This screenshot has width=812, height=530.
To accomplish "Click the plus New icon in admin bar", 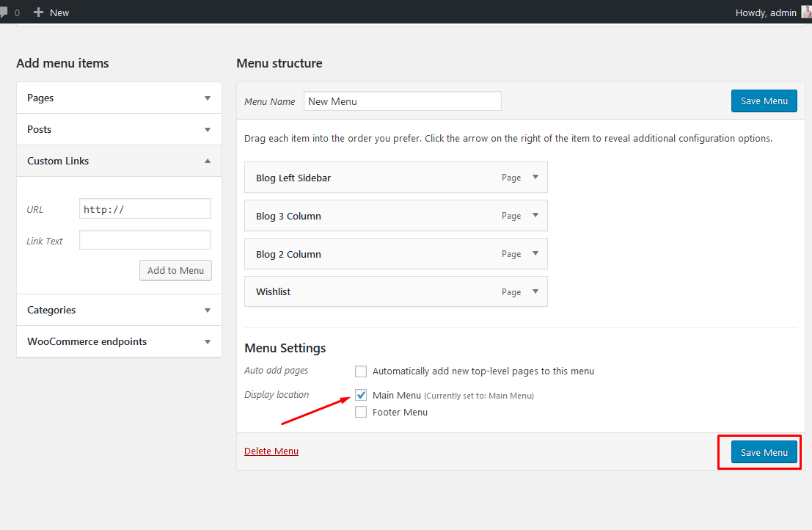I will [x=39, y=12].
